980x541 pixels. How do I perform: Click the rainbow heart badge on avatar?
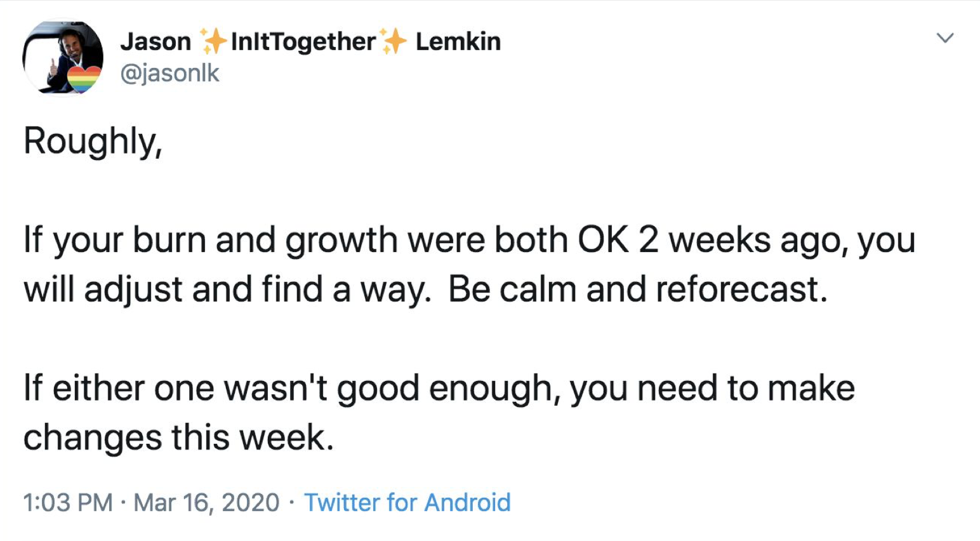[x=84, y=79]
